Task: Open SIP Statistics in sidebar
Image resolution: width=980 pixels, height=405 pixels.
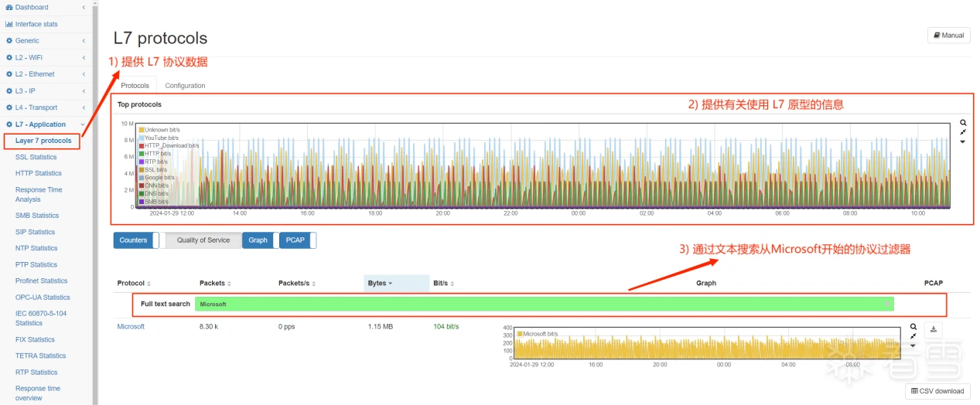Action: pyautogui.click(x=35, y=232)
